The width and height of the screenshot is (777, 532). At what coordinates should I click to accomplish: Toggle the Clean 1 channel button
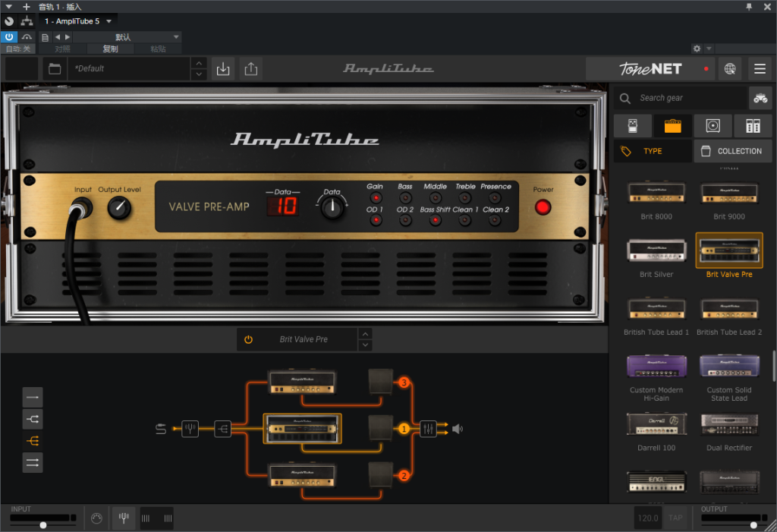click(465, 220)
